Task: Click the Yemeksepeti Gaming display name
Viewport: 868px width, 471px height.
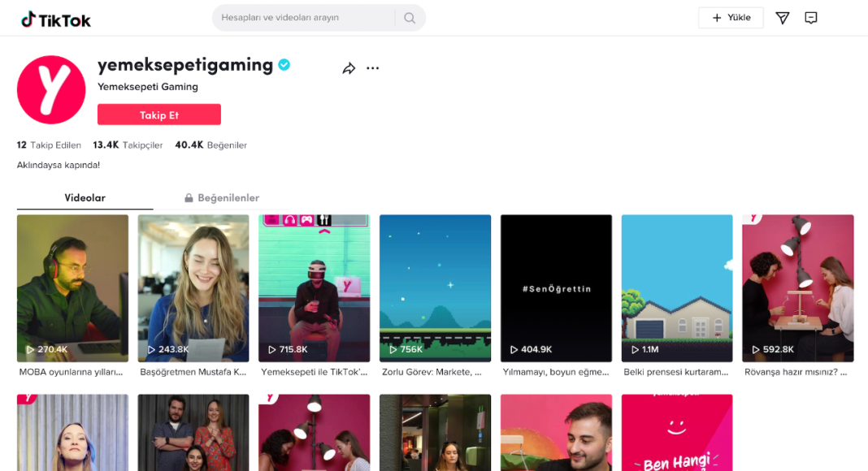Action: (148, 87)
